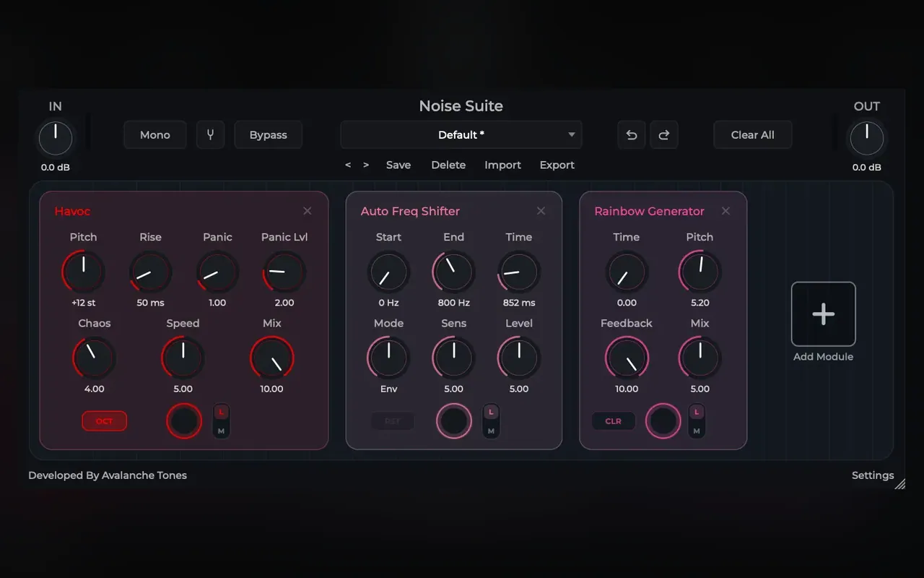The height and width of the screenshot is (578, 924).
Task: Click the Auto Freq Shifter Mode knob
Action: (x=388, y=358)
